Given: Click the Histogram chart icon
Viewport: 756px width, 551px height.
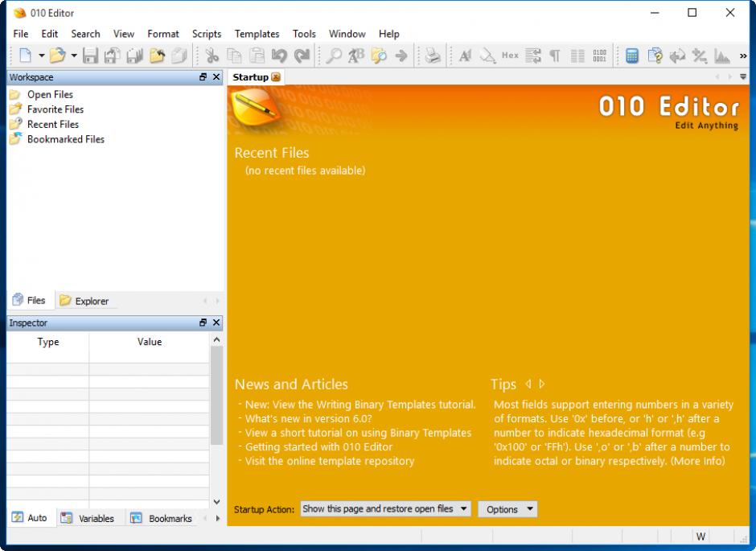Looking at the screenshot, I should [x=721, y=56].
